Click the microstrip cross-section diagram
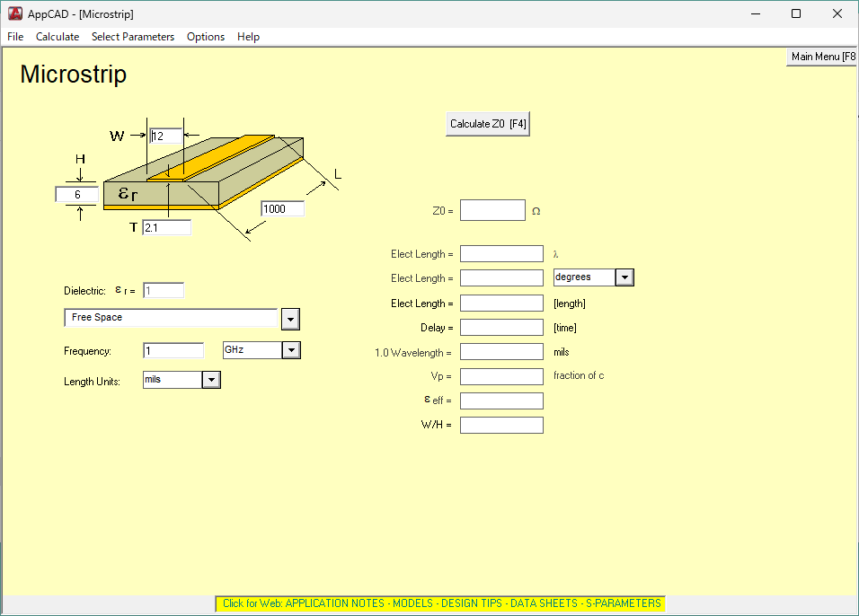Screen dimensions: 859x616 click(x=204, y=172)
